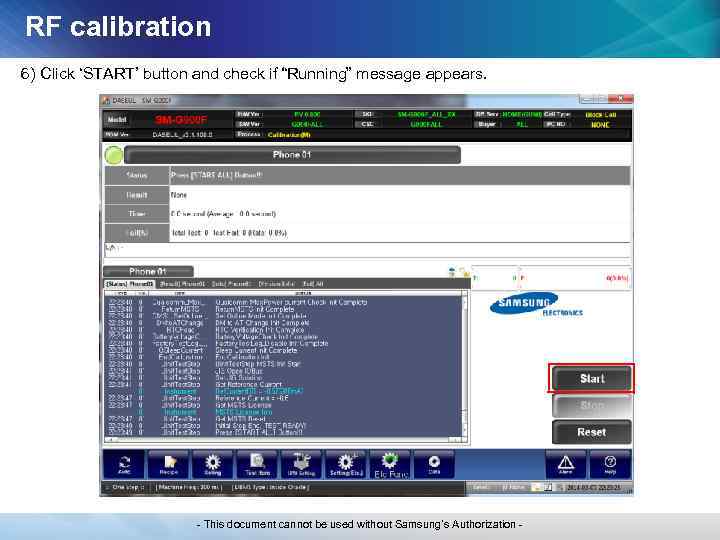Click the Samsung Electronics logo
The height and width of the screenshot is (540, 720).
pyautogui.click(x=535, y=304)
